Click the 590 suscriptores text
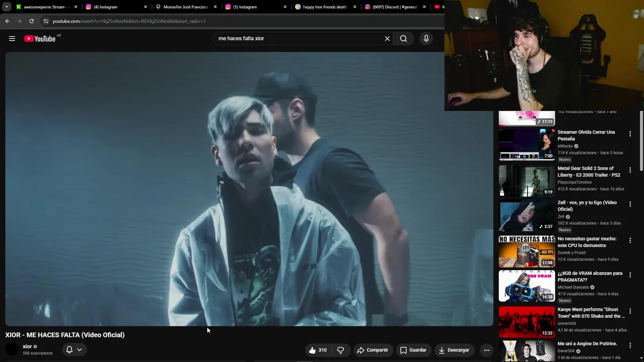Screen dimensions: 644x362 tap(38, 353)
